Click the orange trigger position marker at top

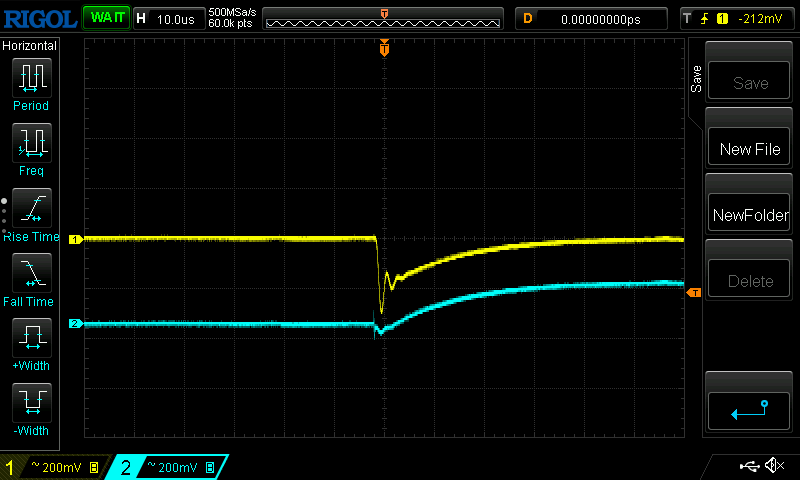click(x=384, y=48)
